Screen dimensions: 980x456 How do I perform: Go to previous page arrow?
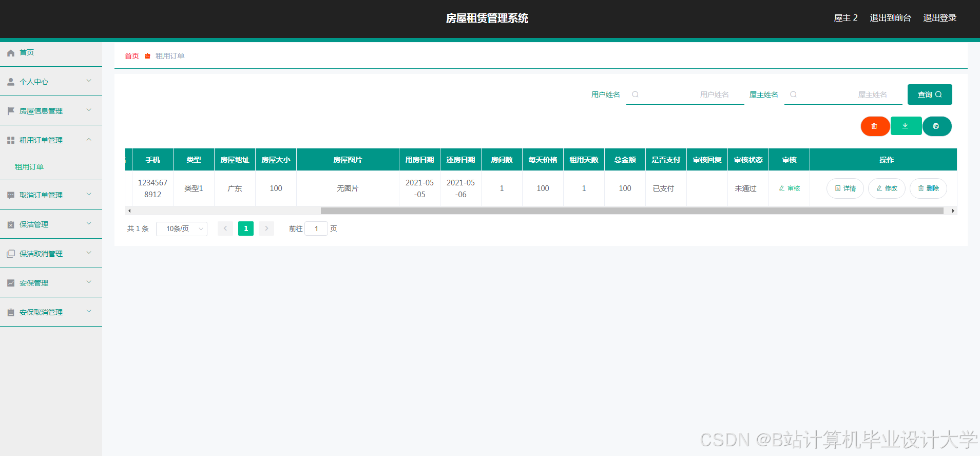(225, 229)
